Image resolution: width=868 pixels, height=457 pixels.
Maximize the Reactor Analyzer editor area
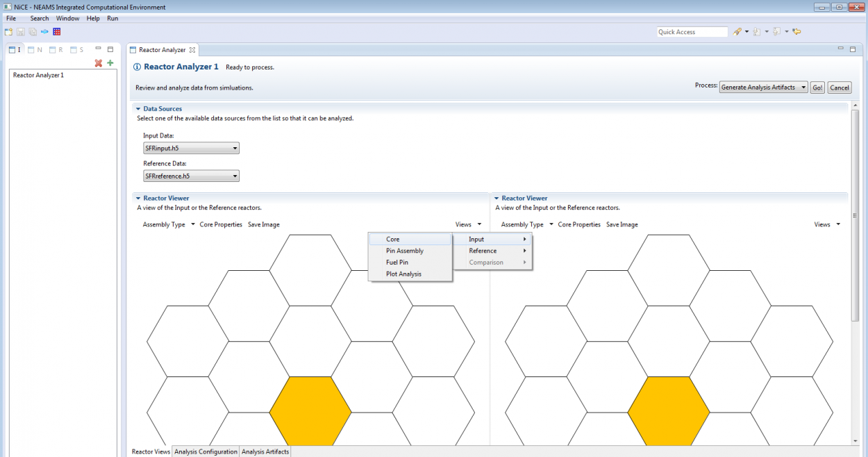[853, 49]
